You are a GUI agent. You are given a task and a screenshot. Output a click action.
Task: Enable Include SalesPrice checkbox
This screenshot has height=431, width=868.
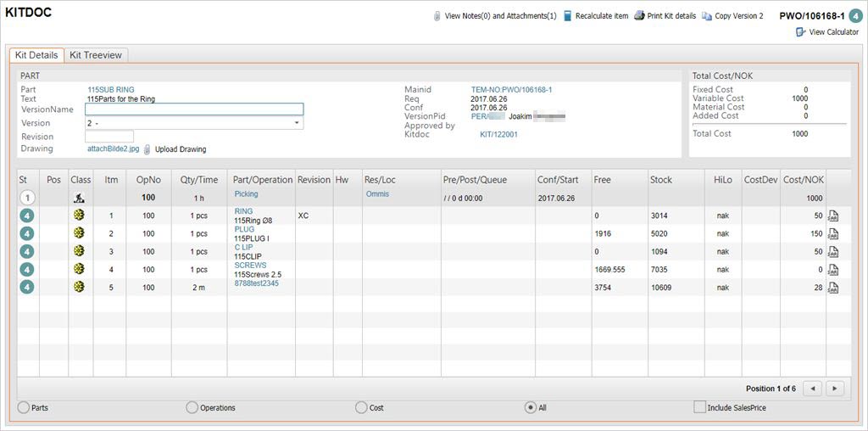point(699,408)
